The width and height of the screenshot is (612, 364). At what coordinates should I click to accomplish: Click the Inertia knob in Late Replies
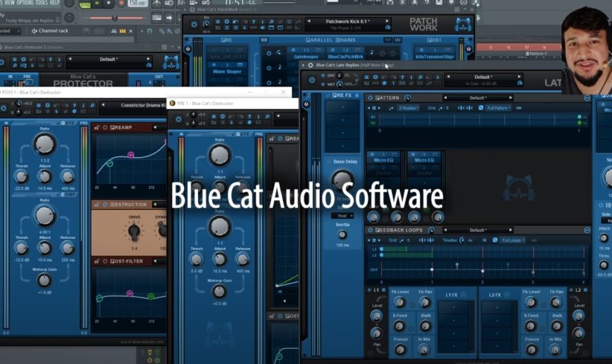pos(342,235)
